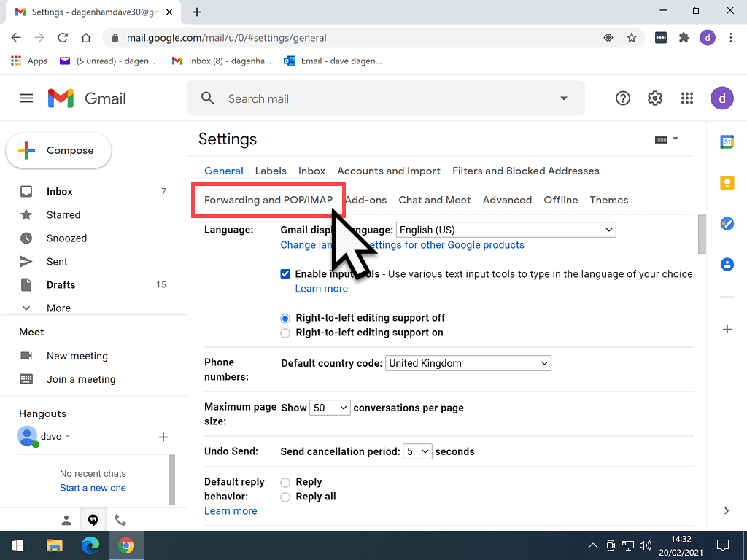Open the main menu hamburger icon
747x560 pixels.
[x=26, y=98]
